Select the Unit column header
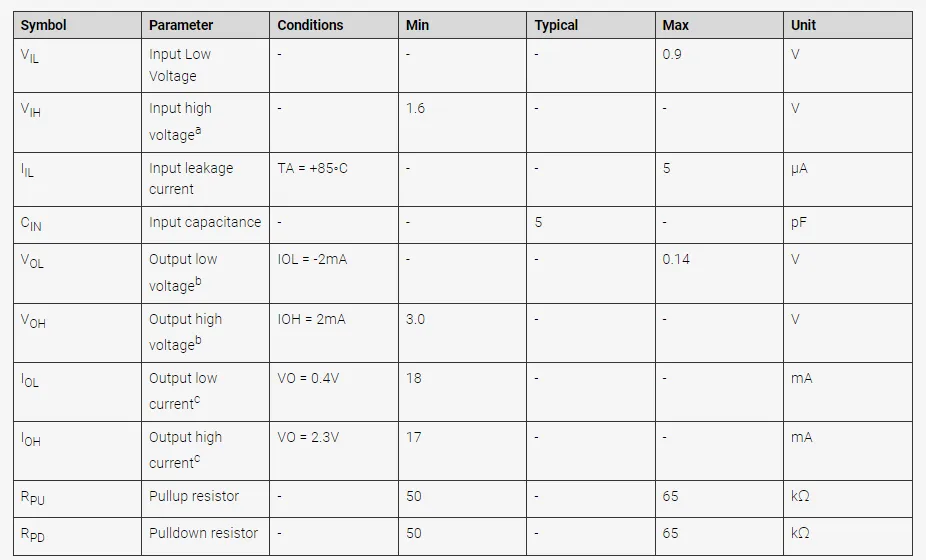Screen dimensions: 926x560 (803, 25)
